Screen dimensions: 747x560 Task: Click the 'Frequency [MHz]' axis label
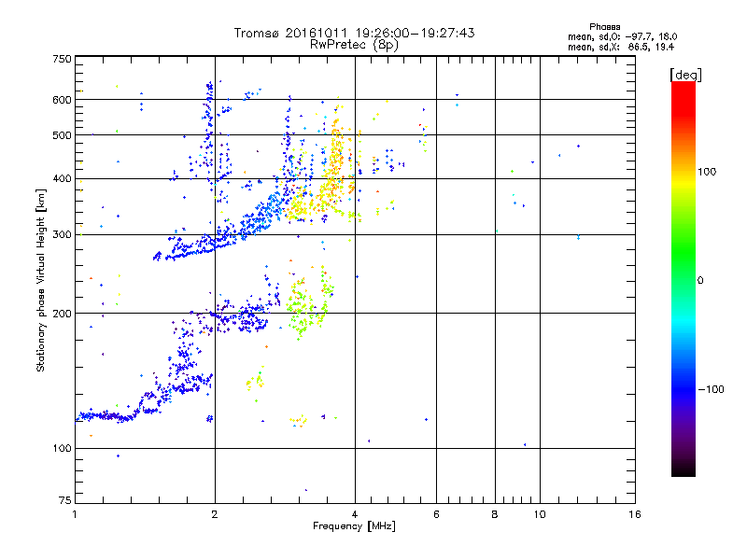point(354,526)
